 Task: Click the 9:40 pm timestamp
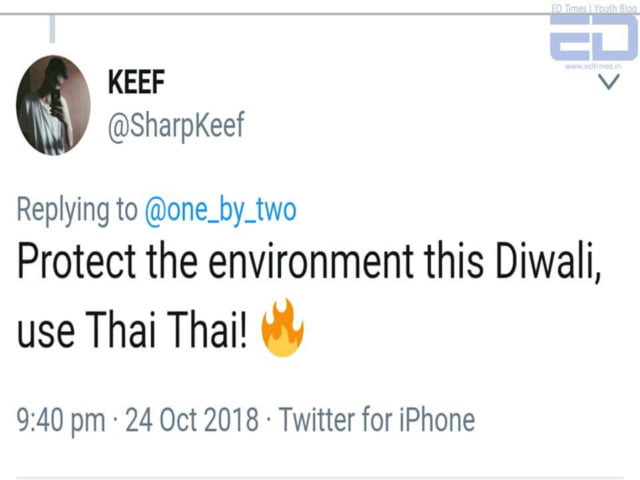(60, 420)
